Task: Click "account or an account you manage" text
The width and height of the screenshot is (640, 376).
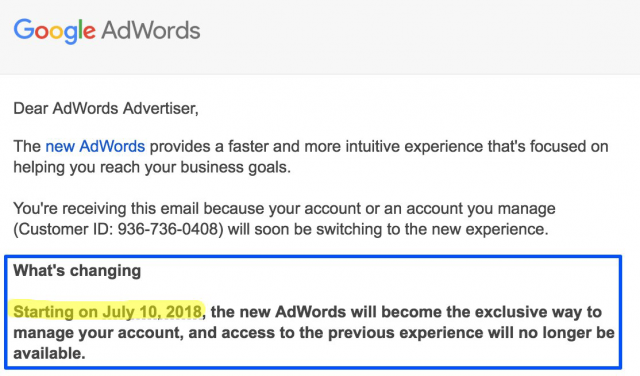Action: 430,209
